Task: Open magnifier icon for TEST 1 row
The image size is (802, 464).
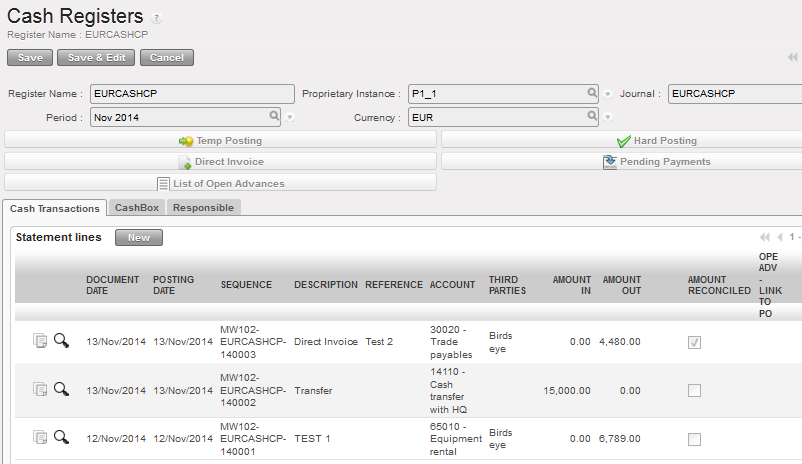Action: 61,437
